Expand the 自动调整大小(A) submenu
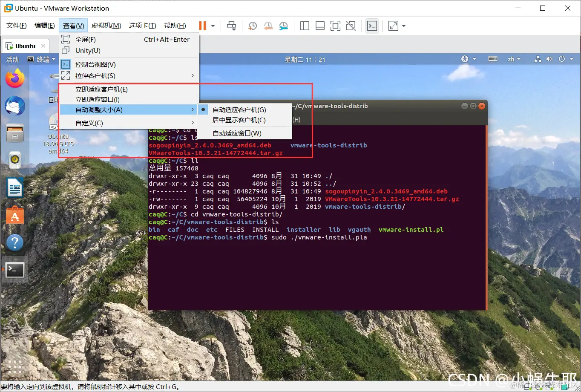 point(129,110)
